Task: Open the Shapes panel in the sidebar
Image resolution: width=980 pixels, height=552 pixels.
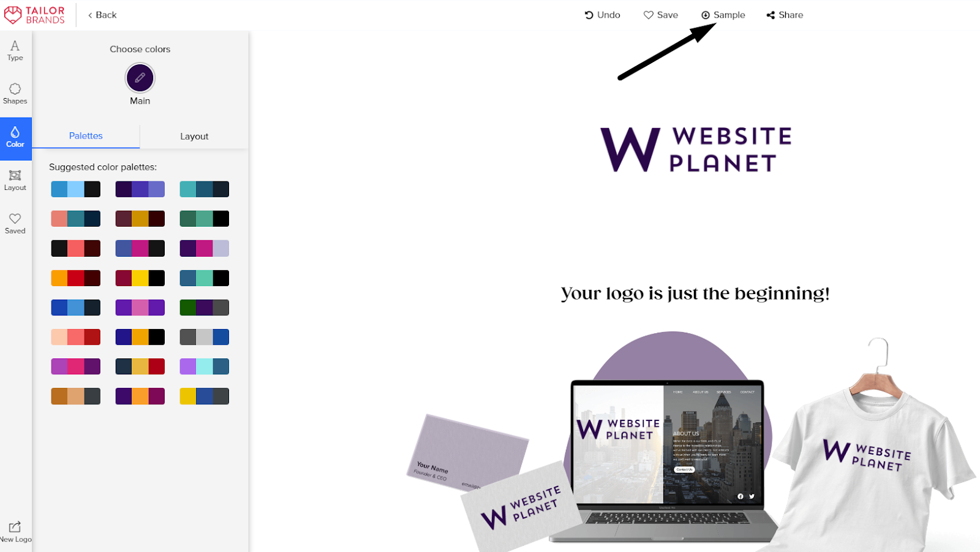Action: coord(15,94)
